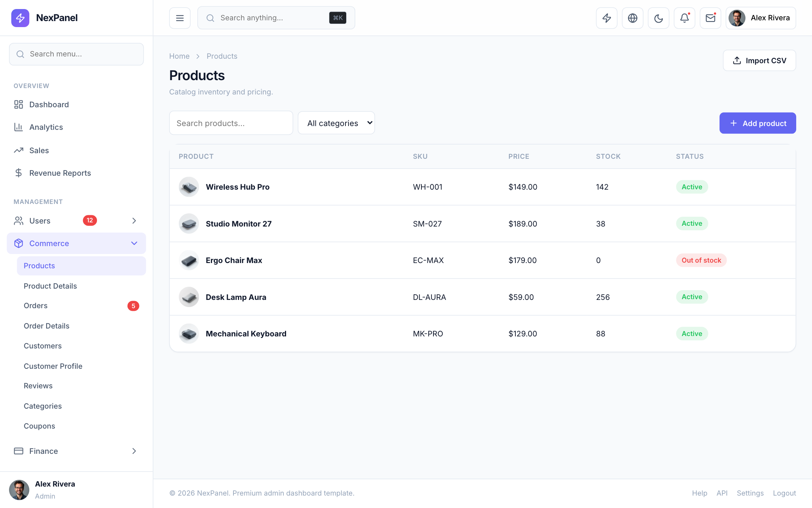Go to Home in the breadcrumb
Viewport: 812px width, 508px height.
179,56
